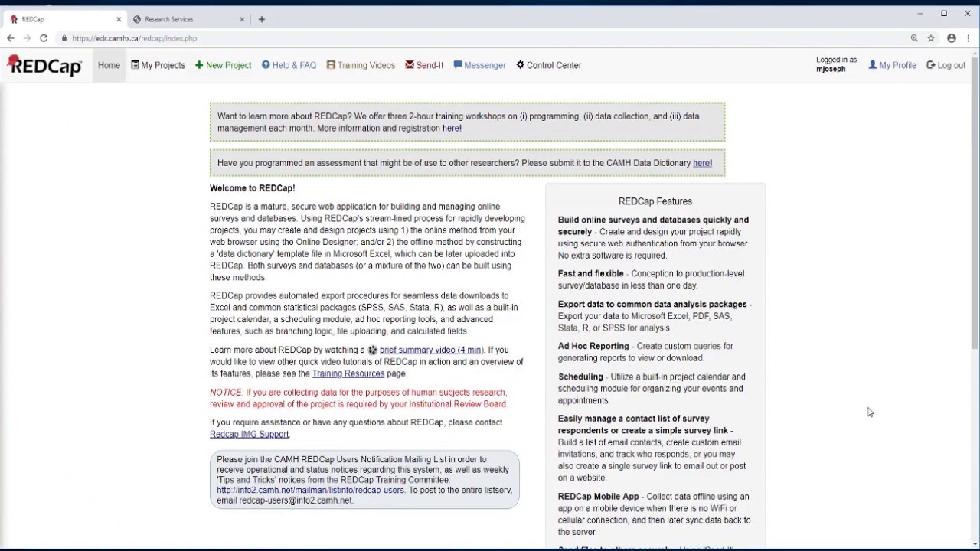The height and width of the screenshot is (551, 980).
Task: Go forward with the browser forward arrow
Action: [27, 38]
